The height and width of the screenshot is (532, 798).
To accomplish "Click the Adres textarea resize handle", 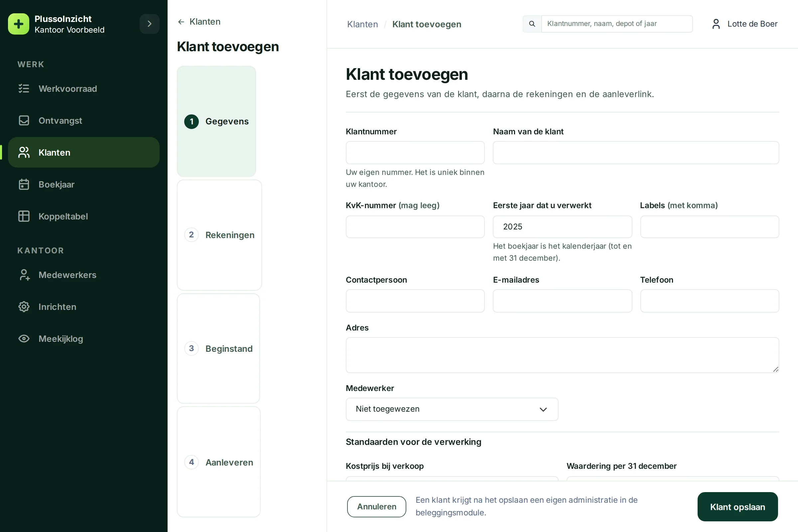I will coord(776,369).
